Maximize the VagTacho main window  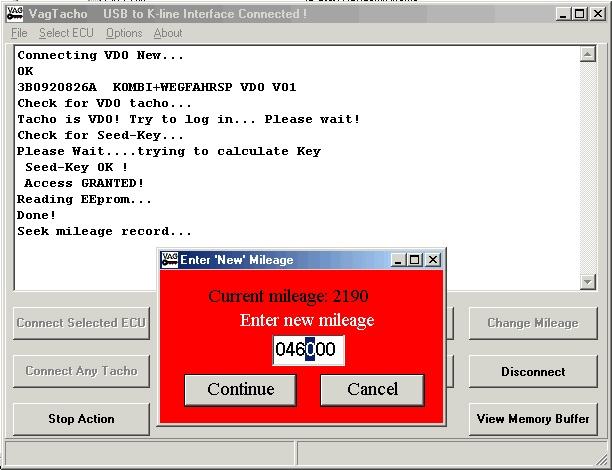click(580, 14)
